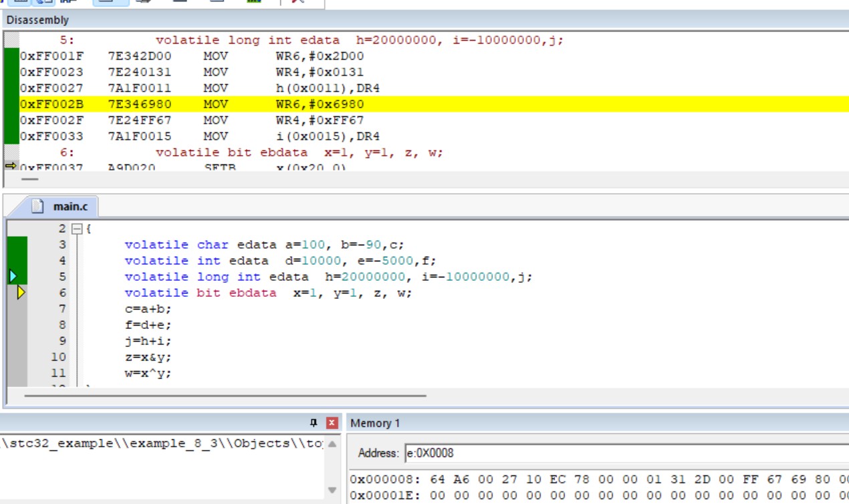This screenshot has width=849, height=504.
Task: Click the Memory 1 Address input field
Action: [627, 453]
